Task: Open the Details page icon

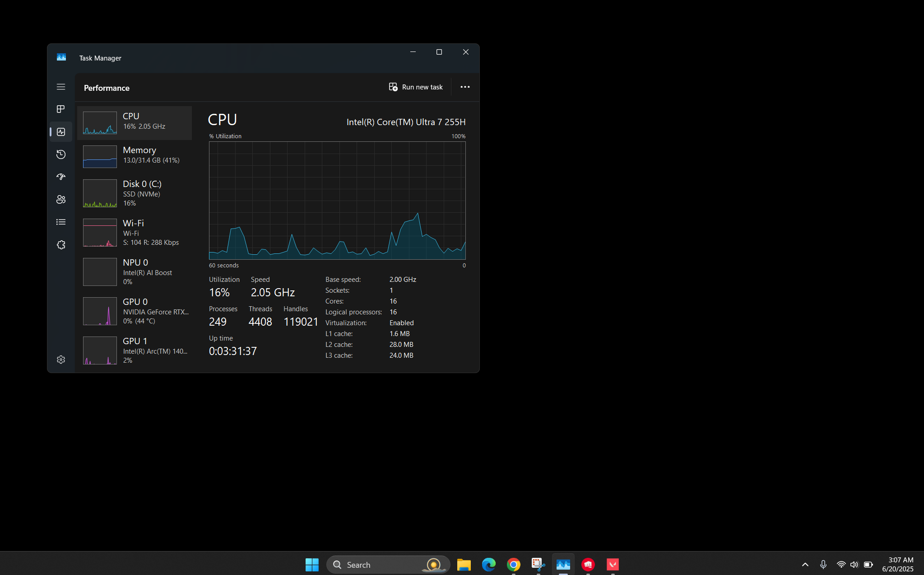Action: 61,222
